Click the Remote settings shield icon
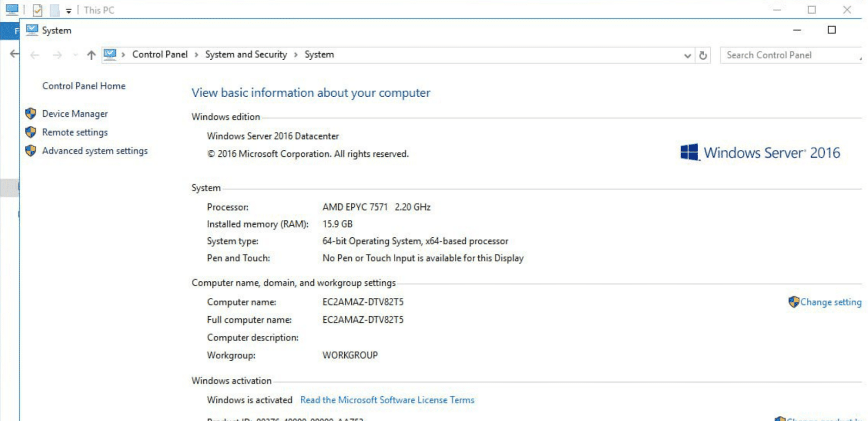Screen dimensions: 868x421 (31, 132)
